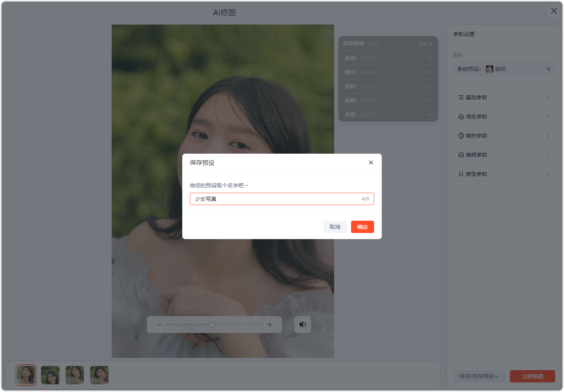Open the 基础参数 settings section

pos(504,97)
